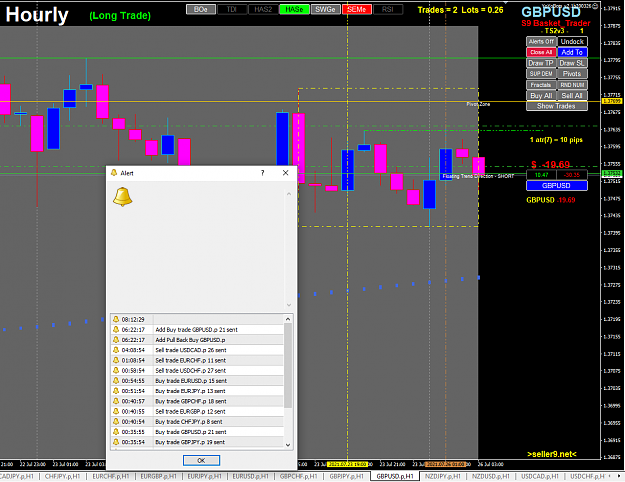Switch to the EURGBP.p,H1 chart tab
Image resolution: width=625 pixels, height=482 pixels.
pyautogui.click(x=158, y=476)
